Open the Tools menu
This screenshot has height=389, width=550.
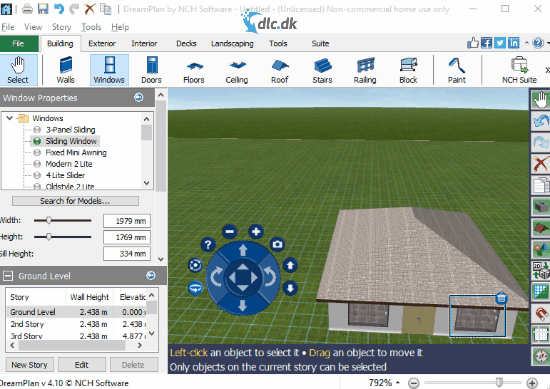pyautogui.click(x=91, y=27)
